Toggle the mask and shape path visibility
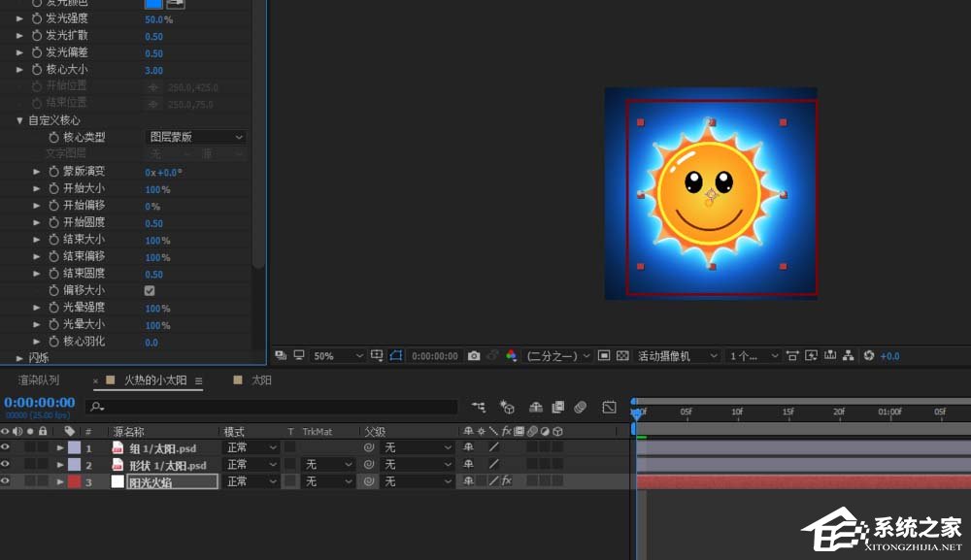This screenshot has height=560, width=971. click(395, 356)
